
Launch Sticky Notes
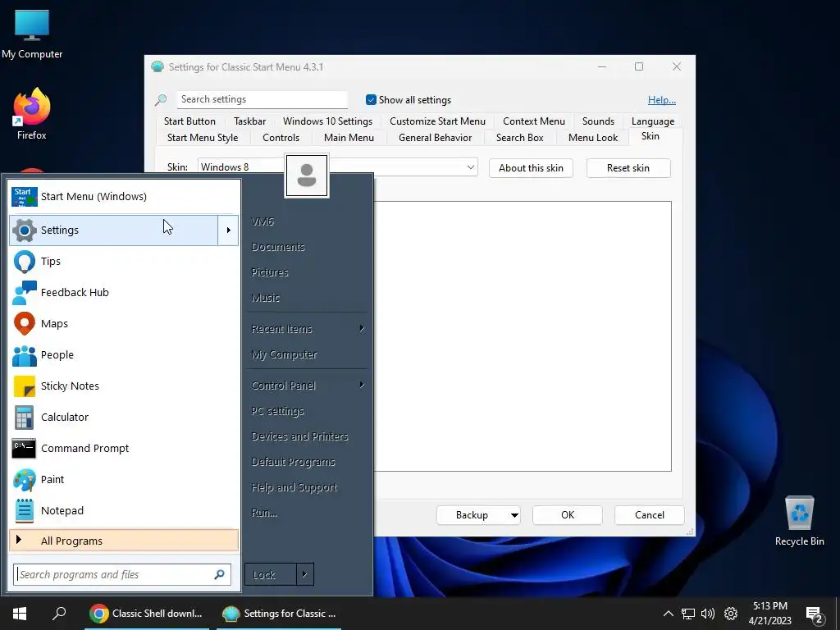(124, 386)
